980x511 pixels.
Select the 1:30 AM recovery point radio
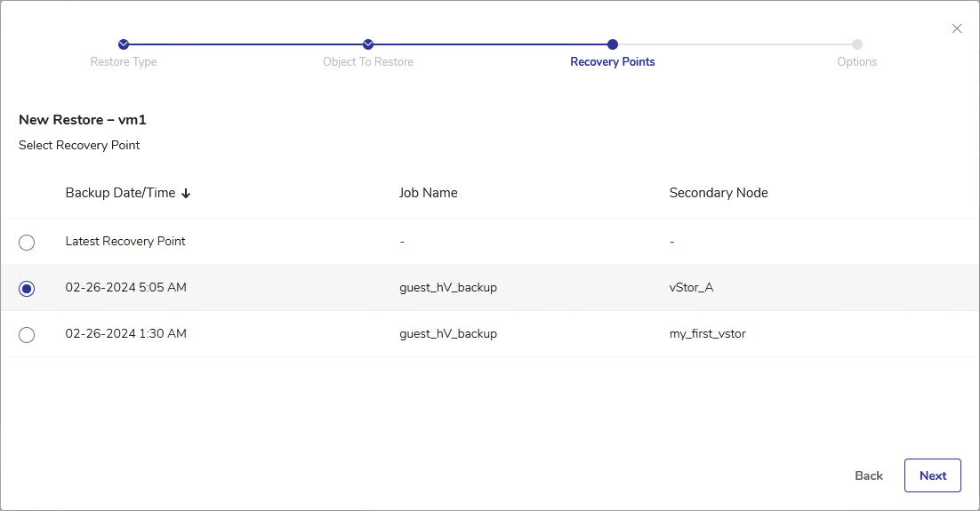[x=27, y=335]
